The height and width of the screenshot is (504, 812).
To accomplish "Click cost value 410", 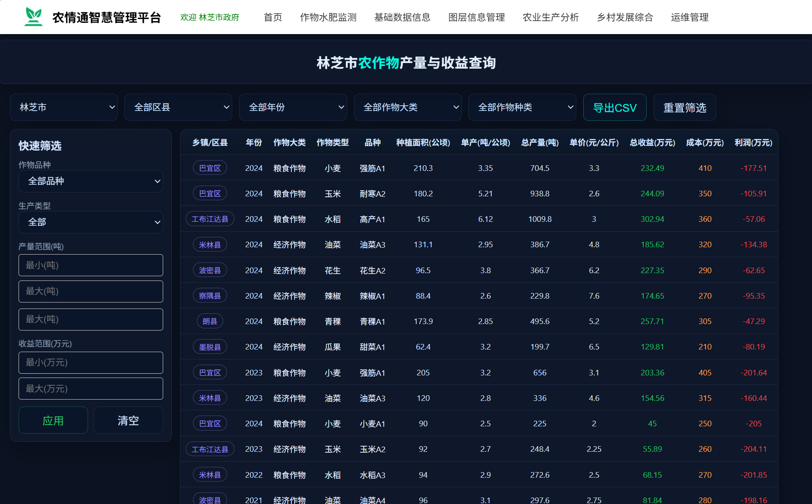I will (x=705, y=168).
